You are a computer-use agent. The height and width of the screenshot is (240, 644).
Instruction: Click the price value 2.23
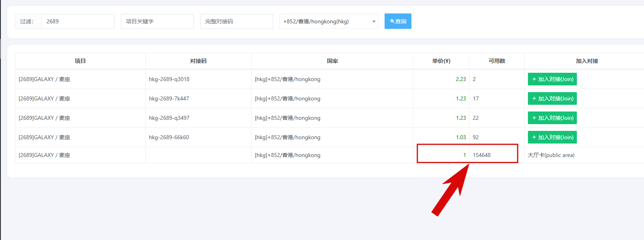click(461, 79)
